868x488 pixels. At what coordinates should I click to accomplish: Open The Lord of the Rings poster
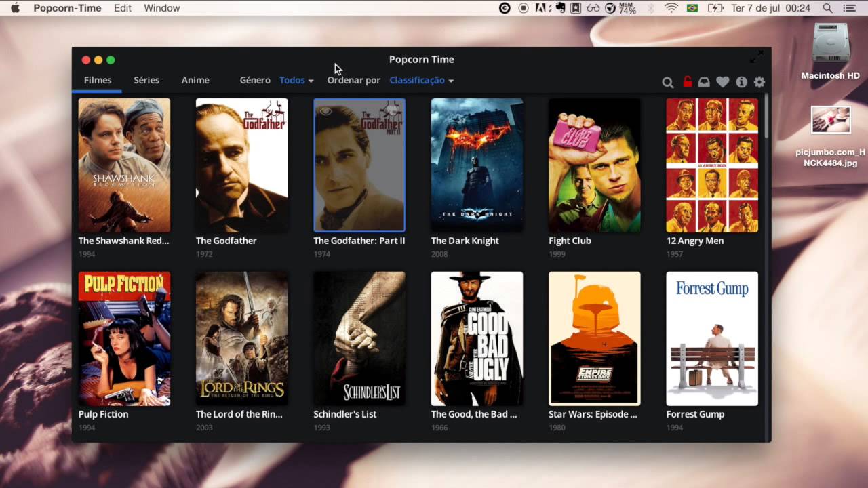pos(241,339)
